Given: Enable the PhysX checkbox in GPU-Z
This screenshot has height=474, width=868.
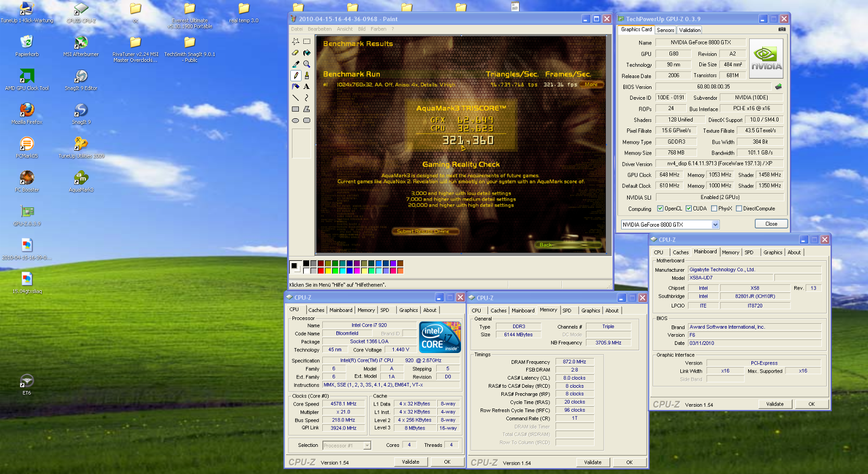Looking at the screenshot, I should point(714,208).
